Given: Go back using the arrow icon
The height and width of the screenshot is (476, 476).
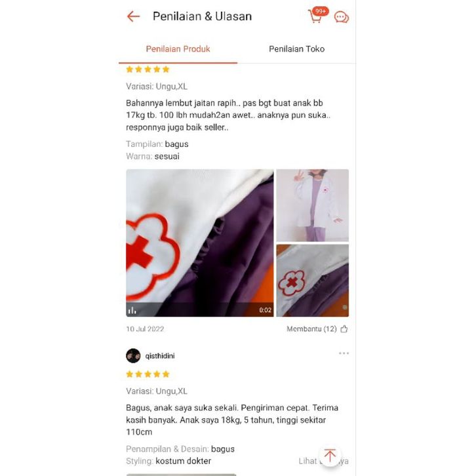Looking at the screenshot, I should [133, 16].
